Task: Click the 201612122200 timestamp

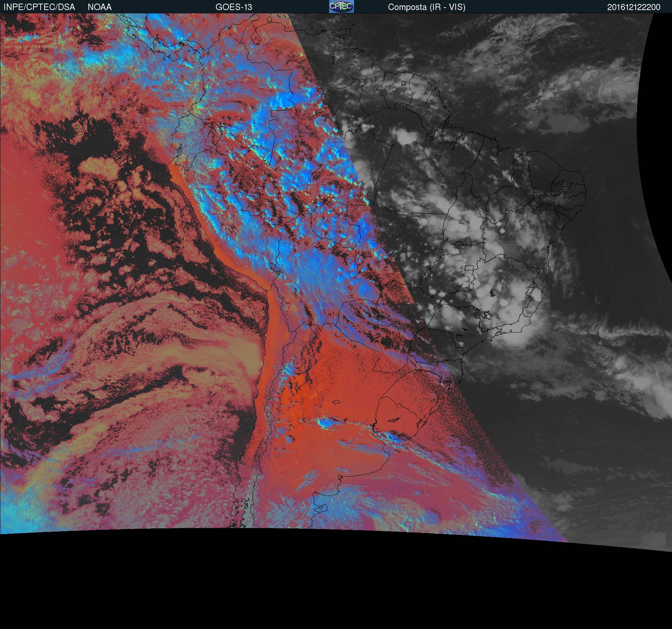Action: pos(634,7)
